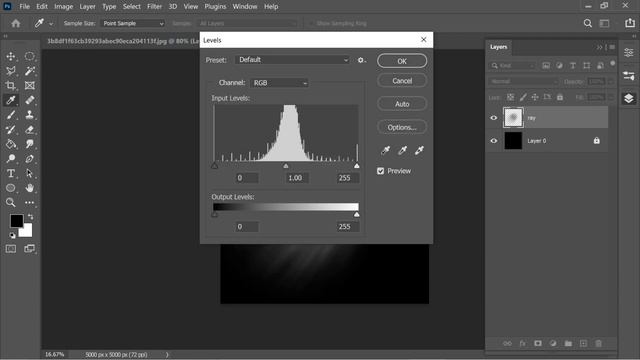
Task: Pick the white point eyedropper in Levels
Action: click(x=419, y=151)
